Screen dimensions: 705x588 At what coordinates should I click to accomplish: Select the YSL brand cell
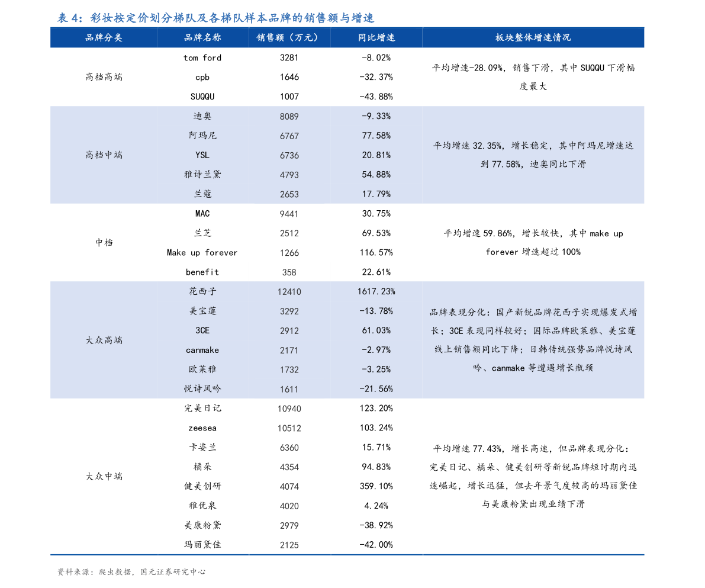point(202,155)
